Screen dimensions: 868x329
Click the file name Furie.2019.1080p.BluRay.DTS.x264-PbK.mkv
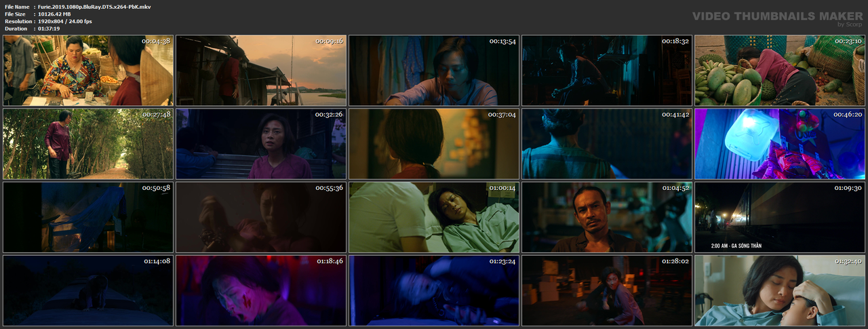click(94, 7)
